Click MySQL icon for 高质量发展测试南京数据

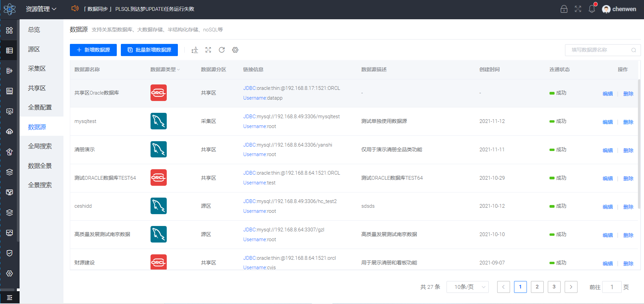159,234
